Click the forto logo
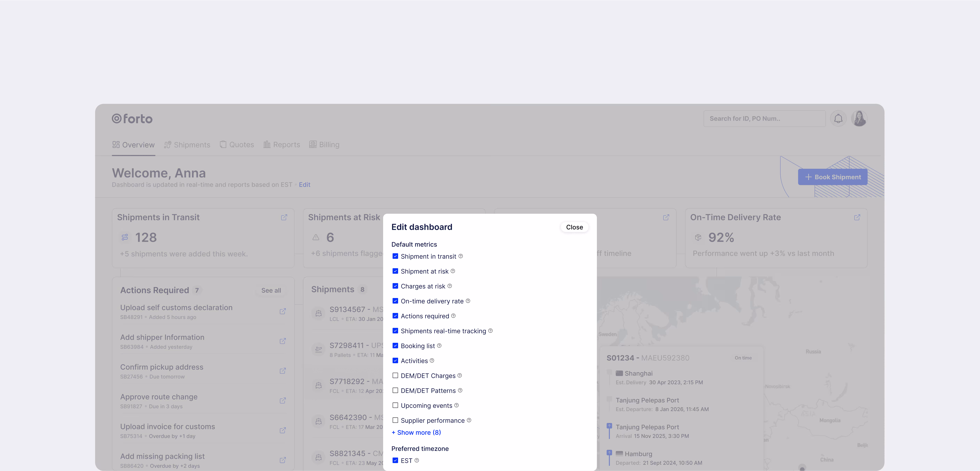 [132, 119]
